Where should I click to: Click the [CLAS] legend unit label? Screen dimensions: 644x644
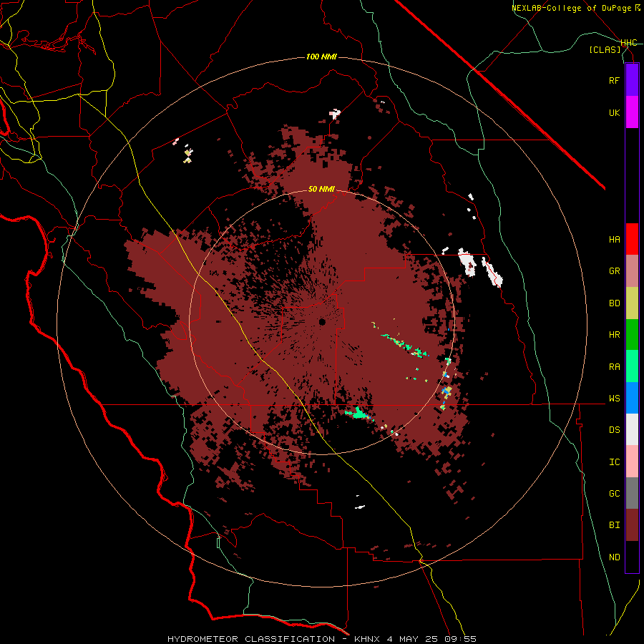tap(605, 49)
